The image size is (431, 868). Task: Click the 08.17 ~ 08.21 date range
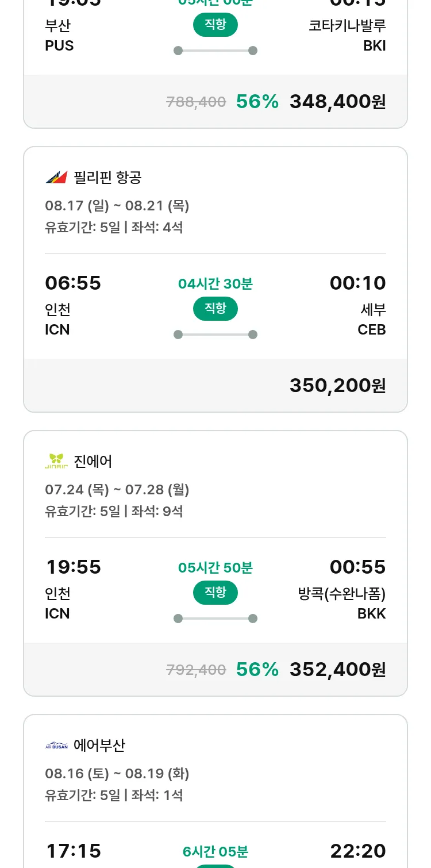click(x=117, y=205)
